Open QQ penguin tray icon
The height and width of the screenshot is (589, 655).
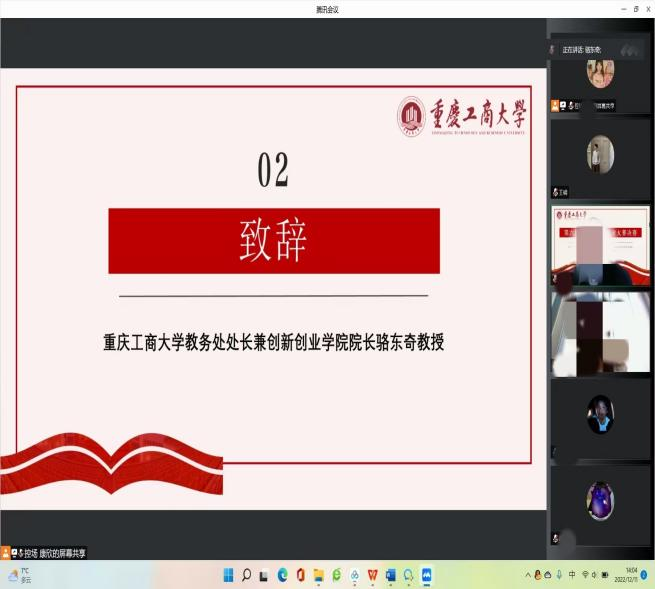point(538,575)
